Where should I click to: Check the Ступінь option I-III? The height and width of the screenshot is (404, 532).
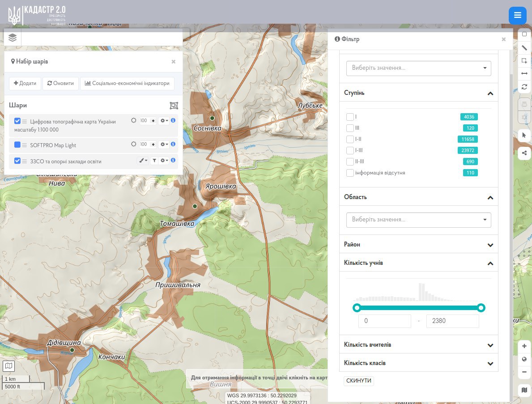350,150
